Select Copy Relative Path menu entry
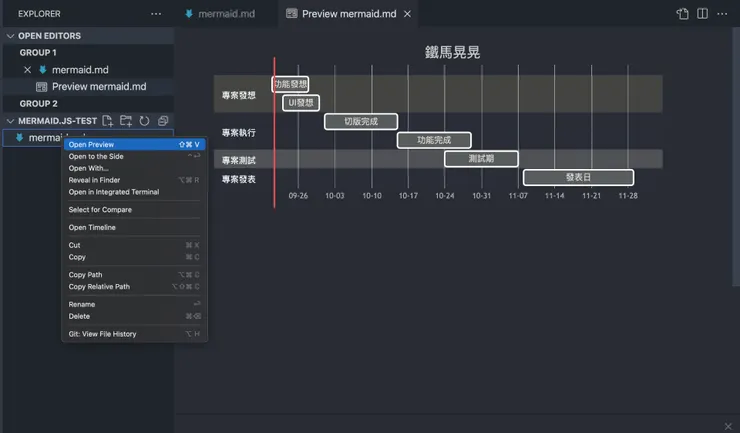Image resolution: width=740 pixels, height=433 pixels. tap(135, 287)
